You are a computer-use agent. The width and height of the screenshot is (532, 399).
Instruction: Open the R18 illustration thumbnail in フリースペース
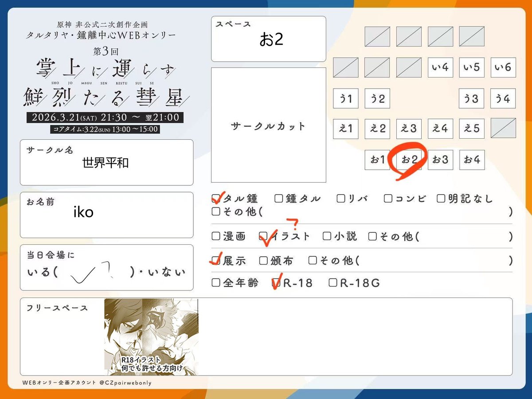pos(151,336)
